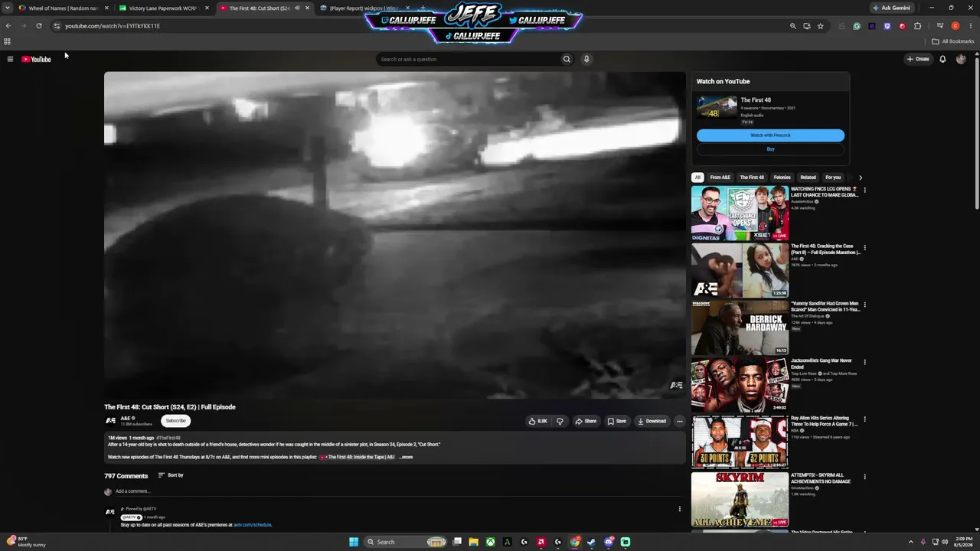Open more actions menu beside Download
Image resolution: width=980 pixels, height=551 pixels.
(679, 421)
